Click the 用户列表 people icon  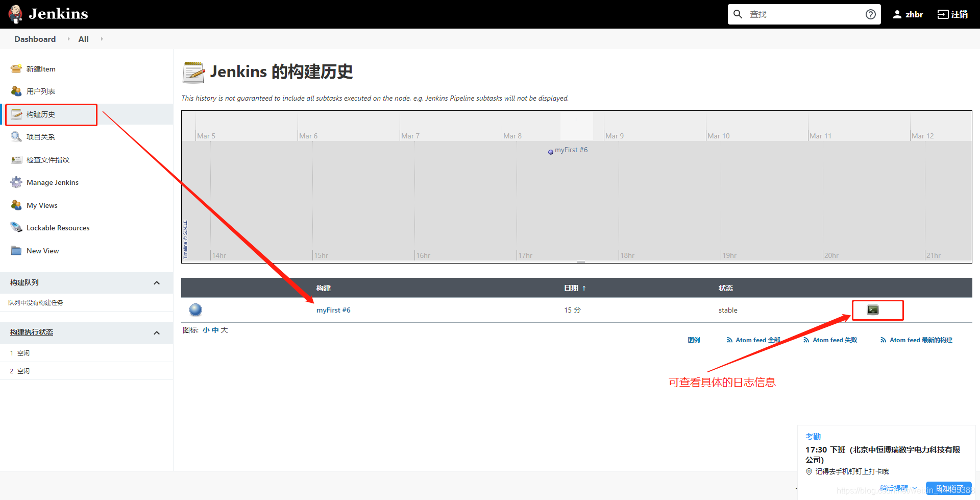(16, 91)
